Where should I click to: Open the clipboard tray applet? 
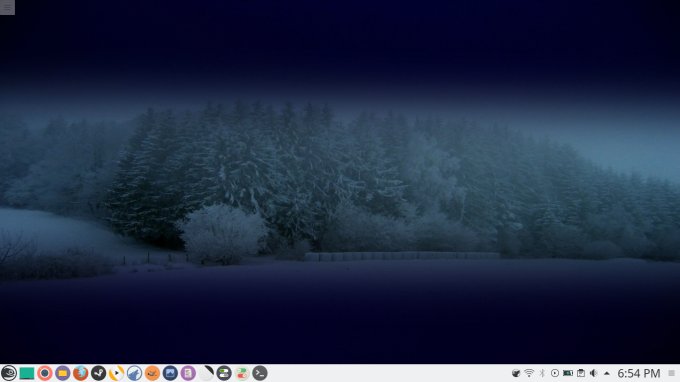pyautogui.click(x=581, y=373)
